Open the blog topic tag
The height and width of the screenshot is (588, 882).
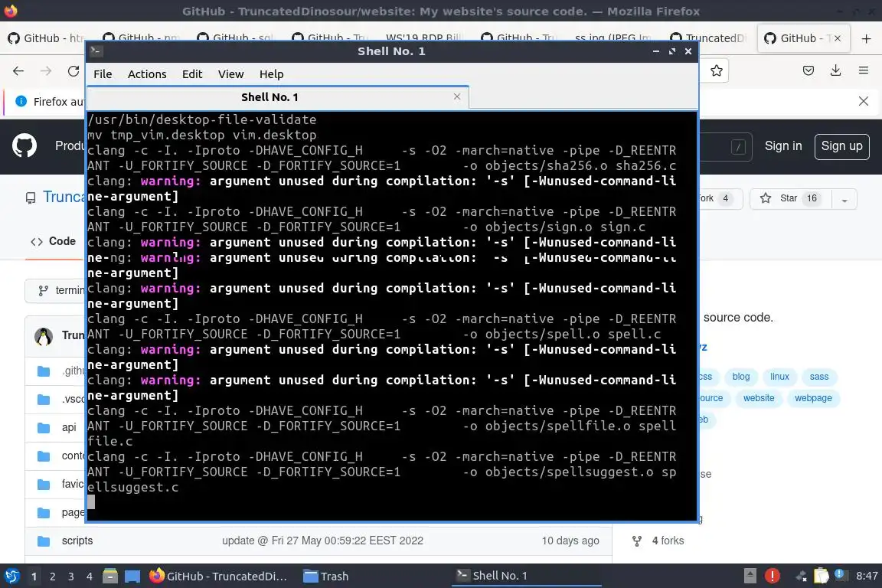pos(741,377)
